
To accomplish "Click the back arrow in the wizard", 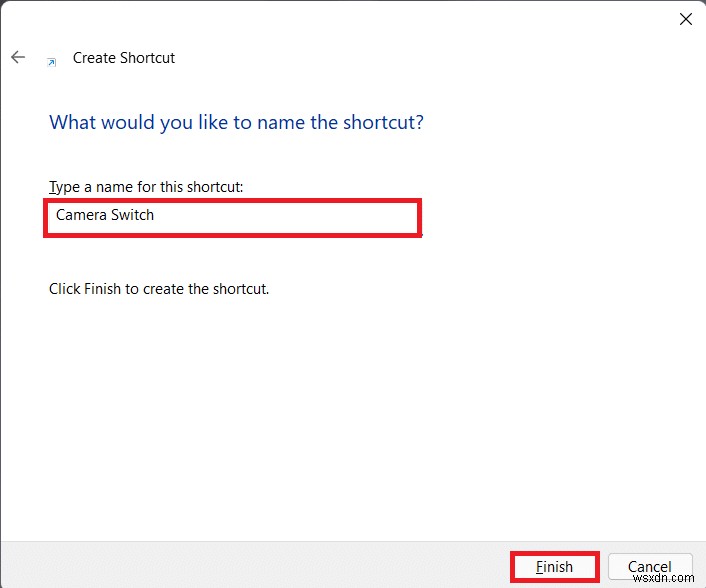I will click(x=18, y=58).
